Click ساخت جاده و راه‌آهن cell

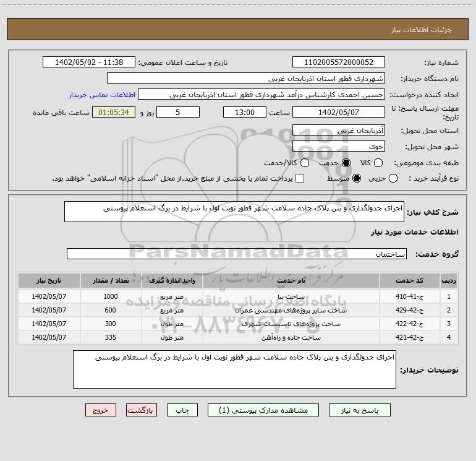[x=291, y=338]
